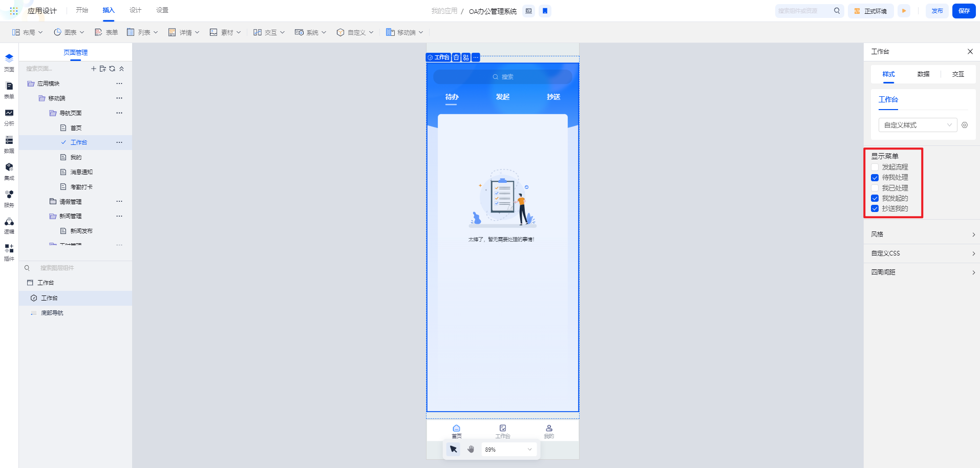Image resolution: width=980 pixels, height=468 pixels.
Task: Click the 保存 button
Action: point(964,11)
